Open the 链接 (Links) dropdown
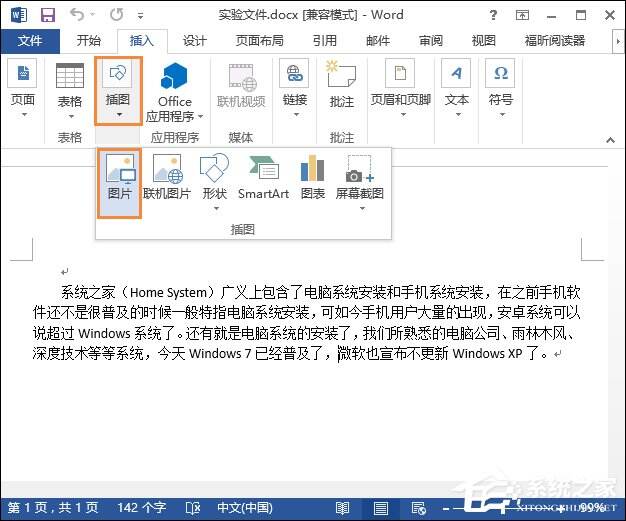Viewport: 626px width, 521px height. pos(295,89)
